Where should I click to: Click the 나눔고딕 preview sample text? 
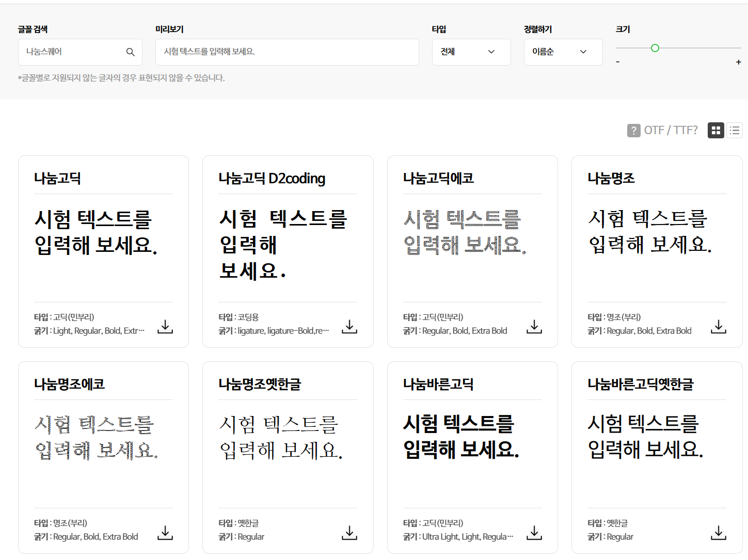click(96, 232)
